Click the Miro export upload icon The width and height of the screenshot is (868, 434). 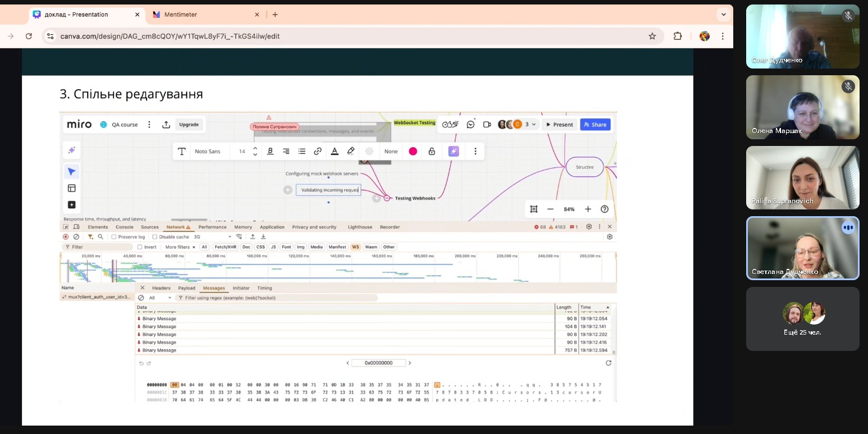[x=166, y=125]
